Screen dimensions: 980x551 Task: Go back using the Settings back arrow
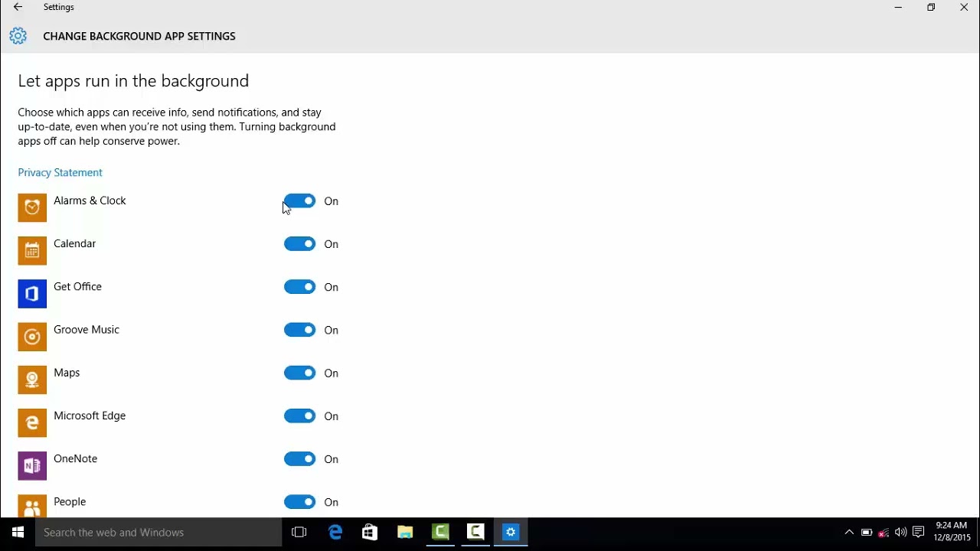click(18, 7)
